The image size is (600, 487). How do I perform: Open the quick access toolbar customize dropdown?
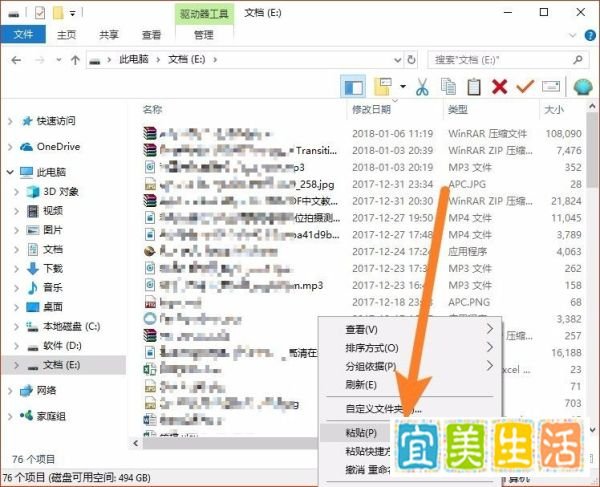(x=72, y=13)
